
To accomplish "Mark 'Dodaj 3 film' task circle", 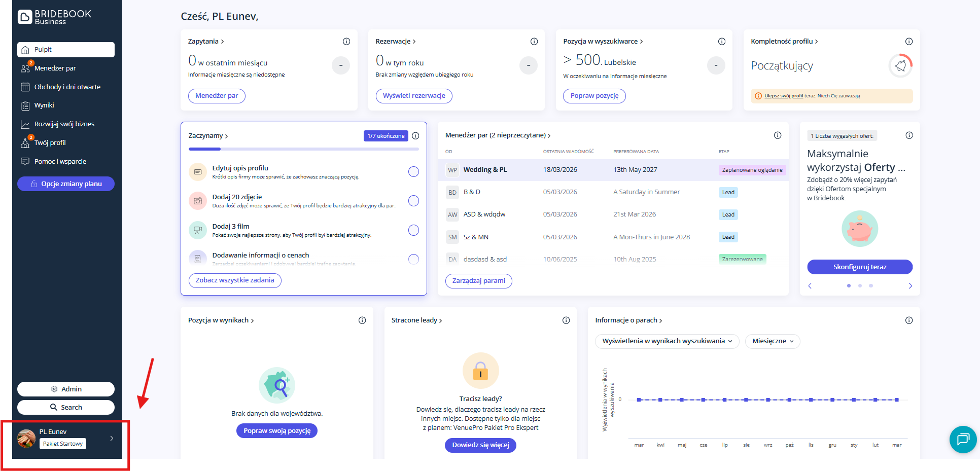I will coord(413,230).
